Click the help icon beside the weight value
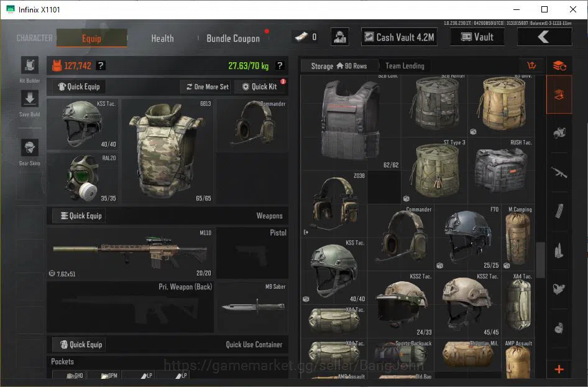The width and height of the screenshot is (588, 387). pyautogui.click(x=280, y=66)
